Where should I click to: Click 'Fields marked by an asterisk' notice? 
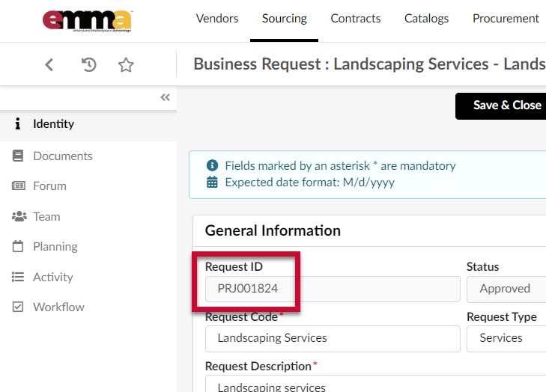click(x=340, y=165)
